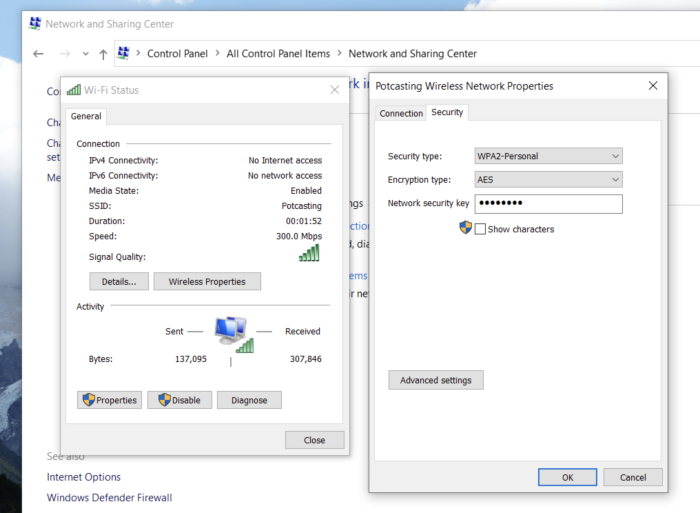This screenshot has width=700, height=513.
Task: Confirm with OK in Wireless Network Properties
Action: point(567,477)
